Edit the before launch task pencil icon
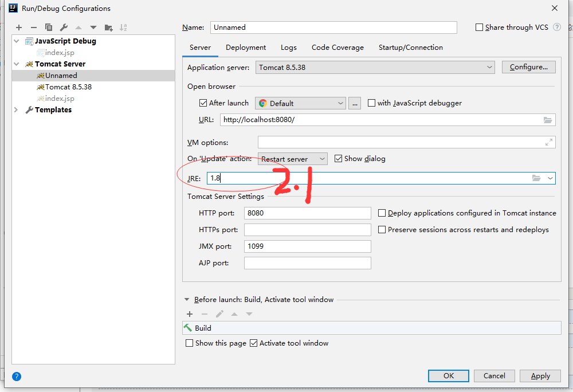This screenshot has width=573, height=392. tap(219, 314)
